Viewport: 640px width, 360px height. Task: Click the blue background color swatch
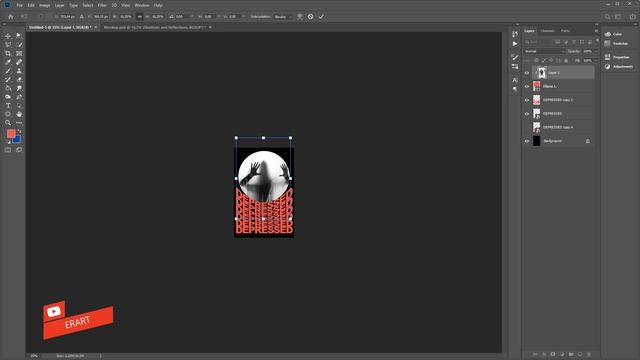click(18, 140)
